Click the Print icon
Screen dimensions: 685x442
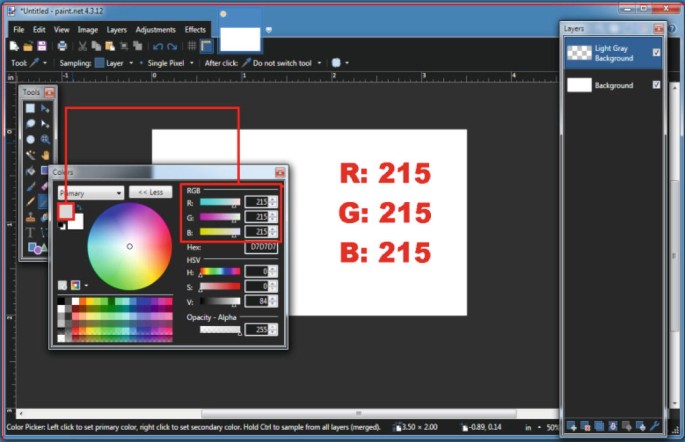click(x=62, y=46)
